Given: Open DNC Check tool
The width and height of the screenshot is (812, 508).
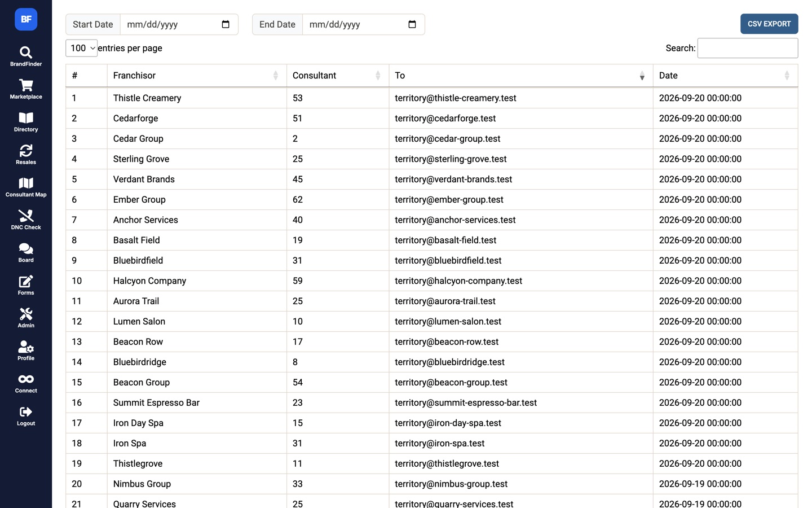Looking at the screenshot, I should pyautogui.click(x=26, y=220).
